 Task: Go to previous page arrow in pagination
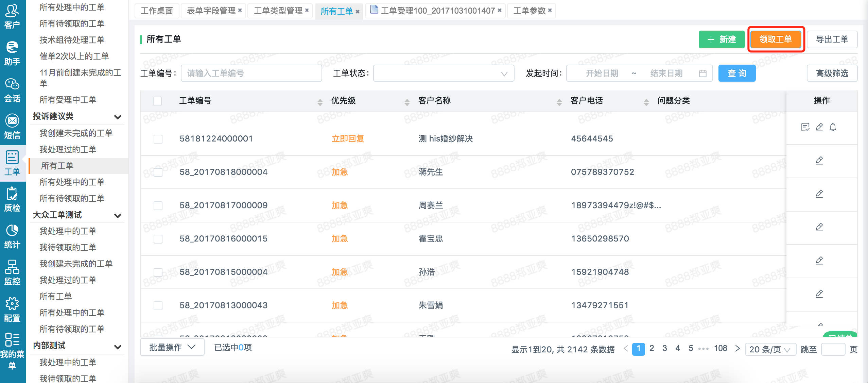coord(626,349)
